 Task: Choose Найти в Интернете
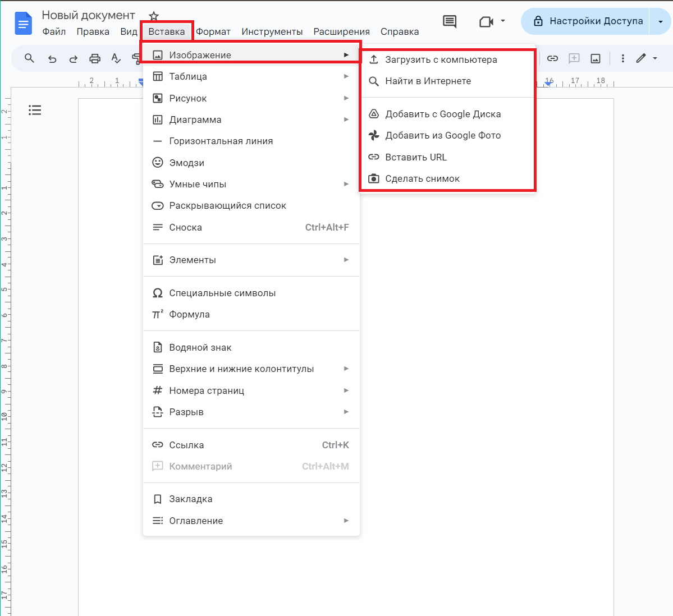(x=448, y=81)
